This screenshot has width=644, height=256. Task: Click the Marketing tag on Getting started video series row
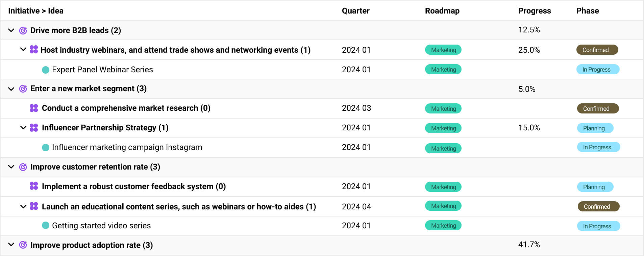[443, 225]
